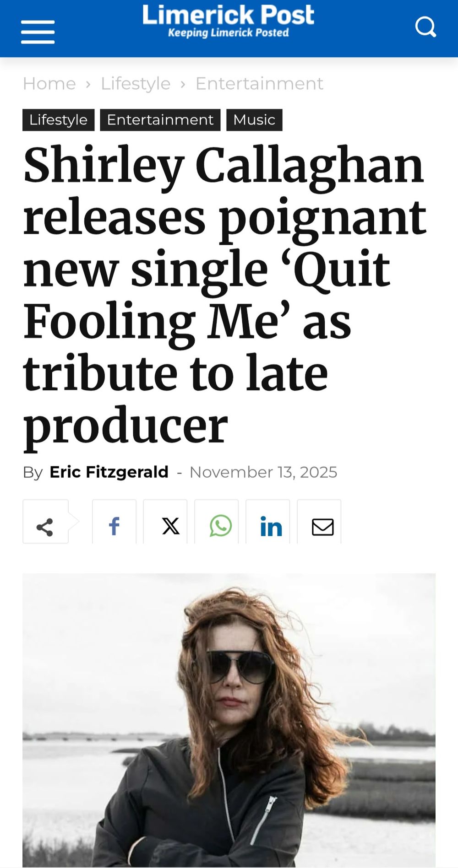Select the black Lifestyle category tag

[58, 120]
